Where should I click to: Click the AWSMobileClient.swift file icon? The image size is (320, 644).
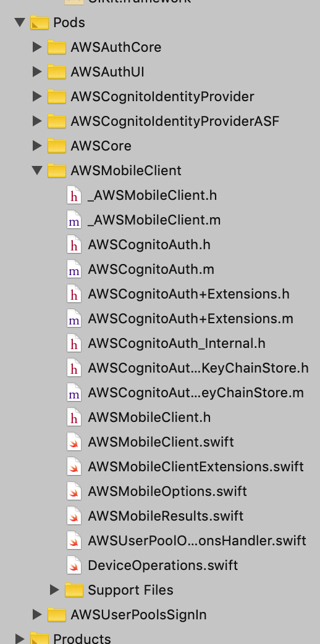(x=74, y=442)
